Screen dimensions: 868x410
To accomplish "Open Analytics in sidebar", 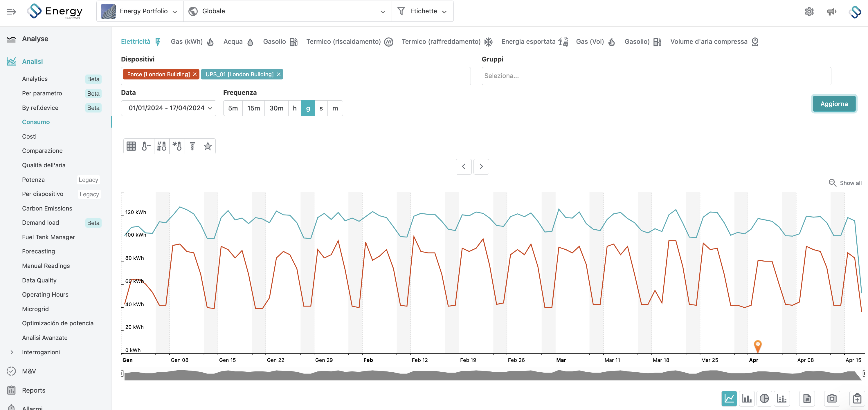I will [35, 79].
